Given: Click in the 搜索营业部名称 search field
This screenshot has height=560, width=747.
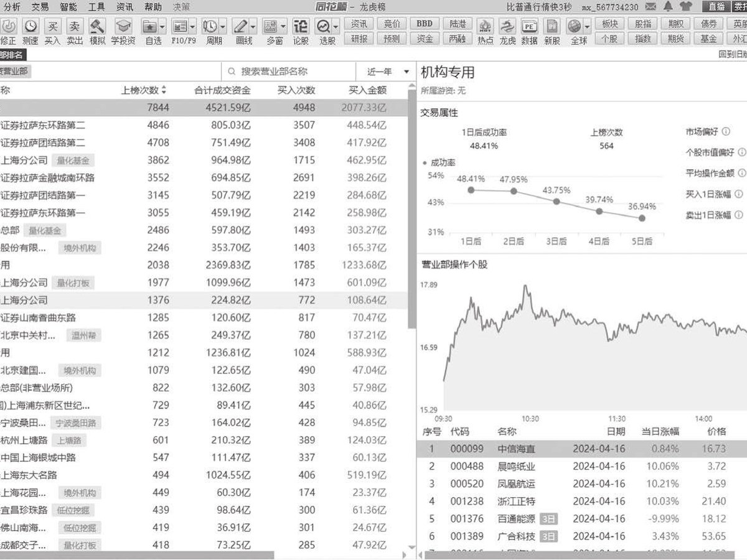Looking at the screenshot, I should click(x=289, y=72).
